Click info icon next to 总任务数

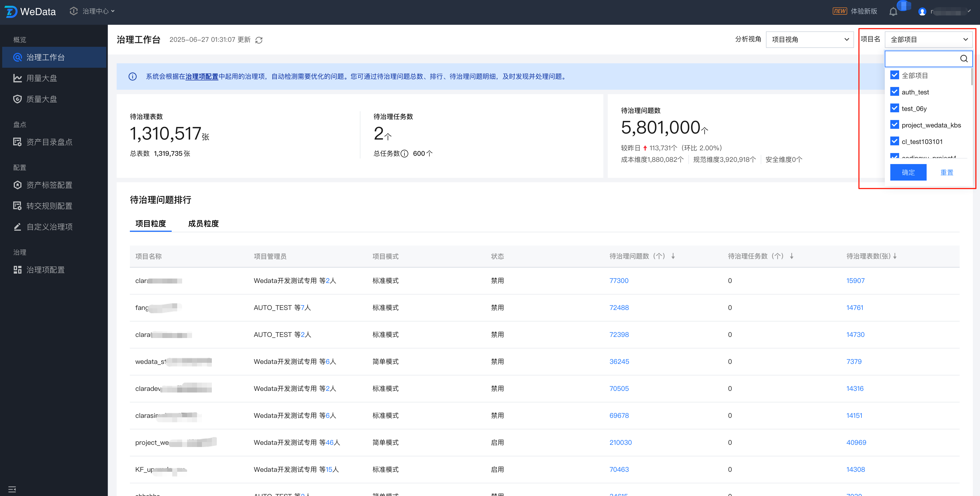404,154
